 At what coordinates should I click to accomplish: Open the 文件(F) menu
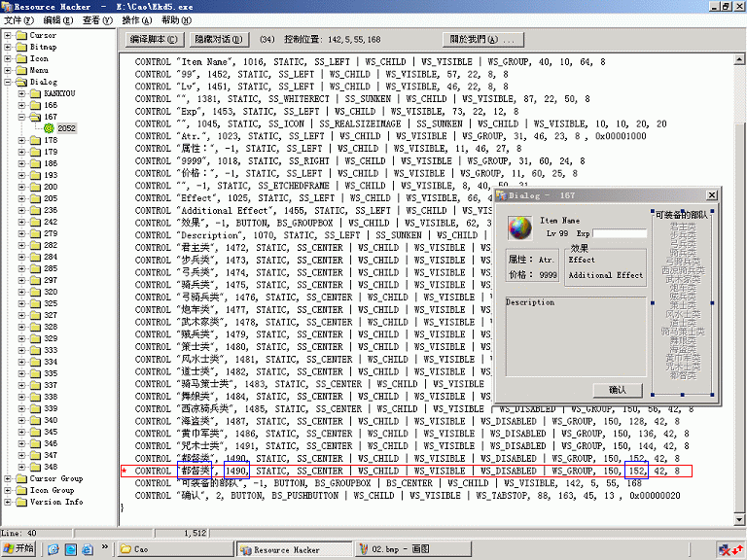pyautogui.click(x=19, y=19)
